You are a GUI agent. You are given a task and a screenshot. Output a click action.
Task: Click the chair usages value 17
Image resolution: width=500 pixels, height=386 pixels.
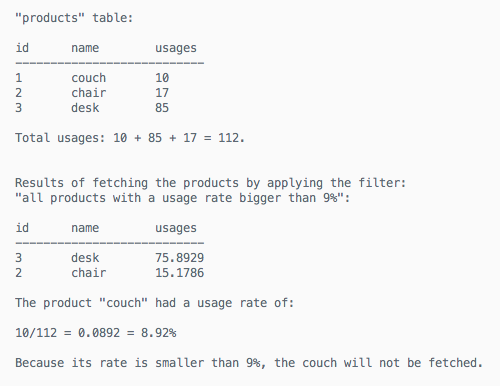click(162, 93)
